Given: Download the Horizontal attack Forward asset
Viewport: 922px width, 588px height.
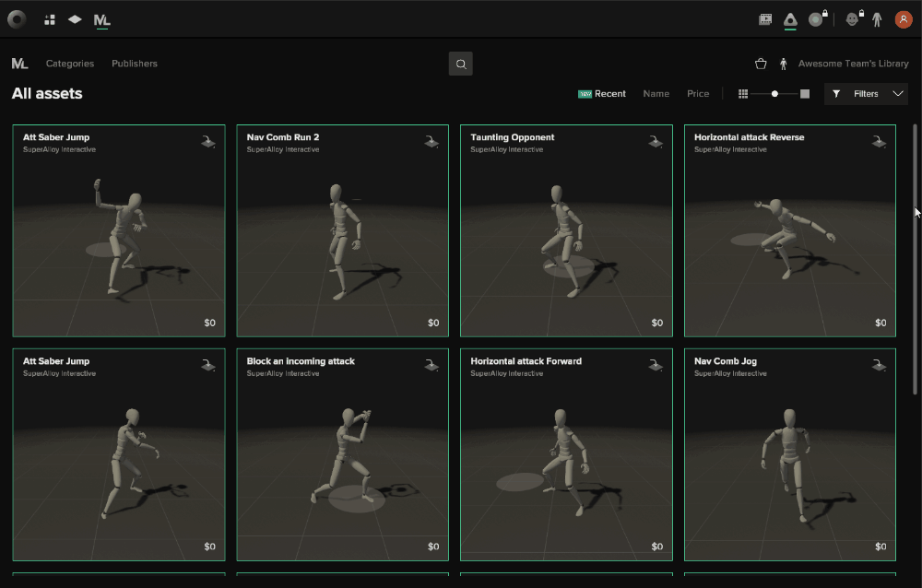Looking at the screenshot, I should click(x=656, y=365).
